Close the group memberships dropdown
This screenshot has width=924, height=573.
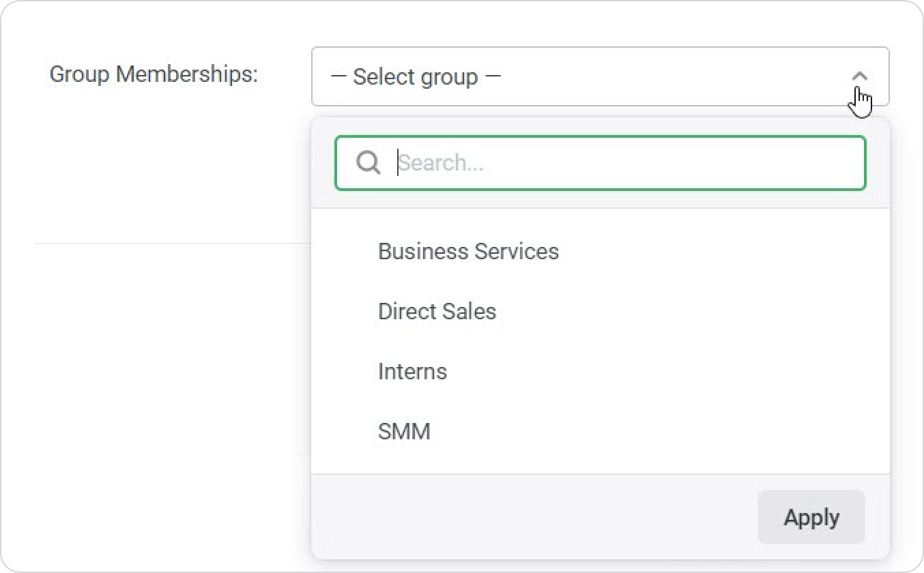(860, 76)
